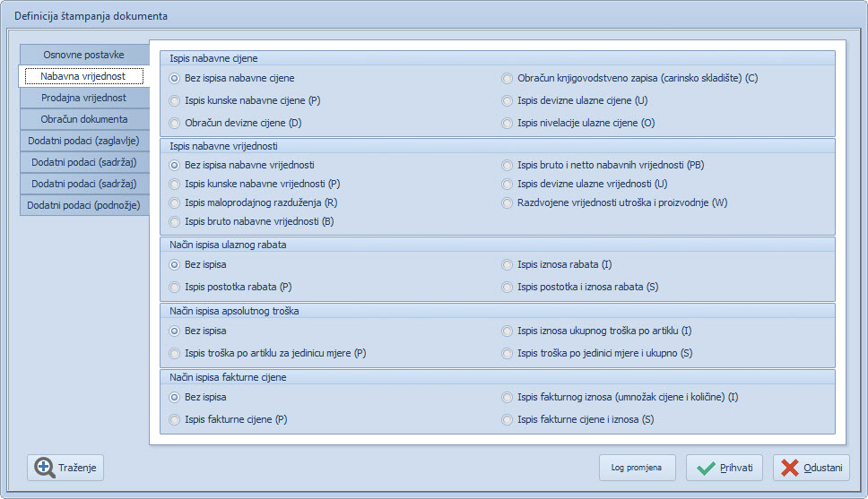
Task: Select Ispis fakturne cijene i iznosa (S)
Action: pos(508,420)
